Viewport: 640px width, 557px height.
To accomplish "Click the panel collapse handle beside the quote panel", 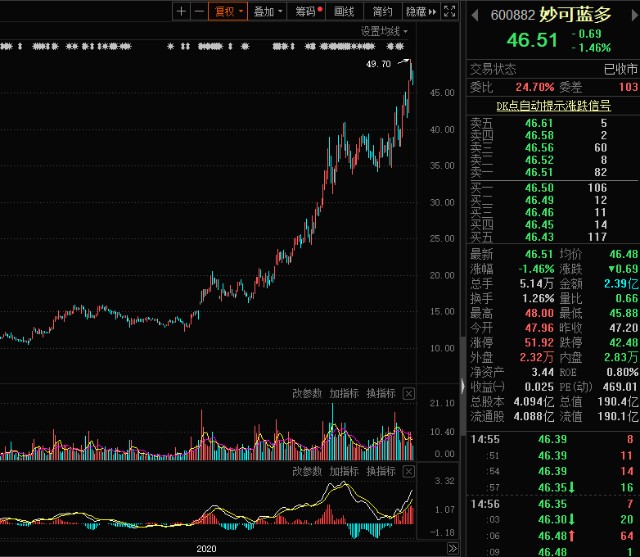I will pos(462,384).
